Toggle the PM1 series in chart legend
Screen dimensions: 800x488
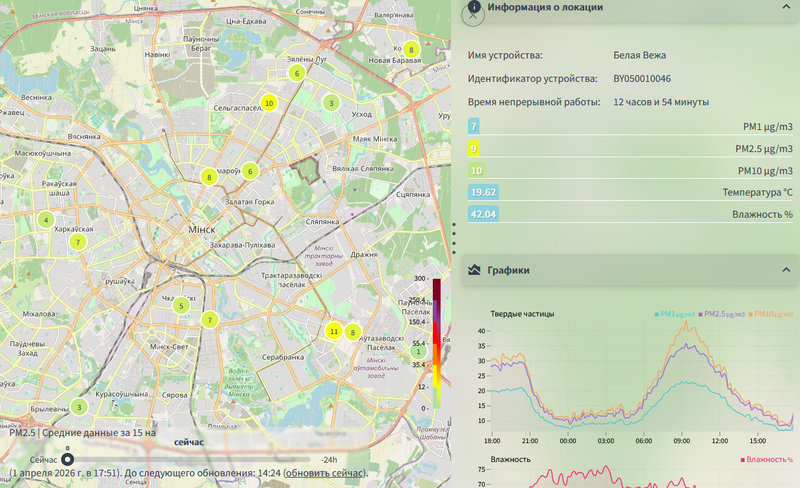tap(675, 314)
